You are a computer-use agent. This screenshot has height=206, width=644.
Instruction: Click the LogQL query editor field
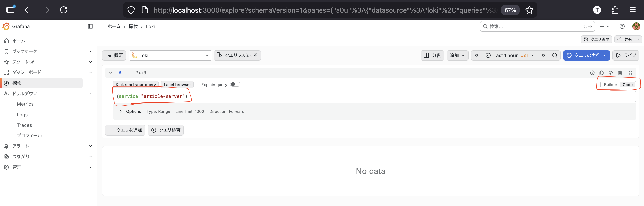(x=374, y=96)
